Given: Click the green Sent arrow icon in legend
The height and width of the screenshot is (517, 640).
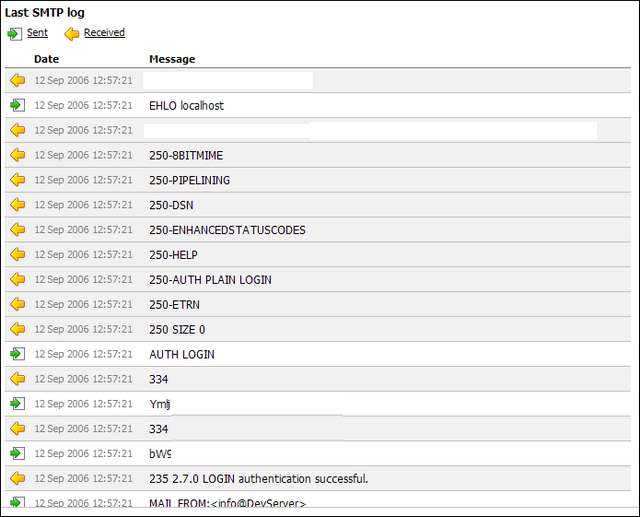Looking at the screenshot, I should tap(14, 34).
